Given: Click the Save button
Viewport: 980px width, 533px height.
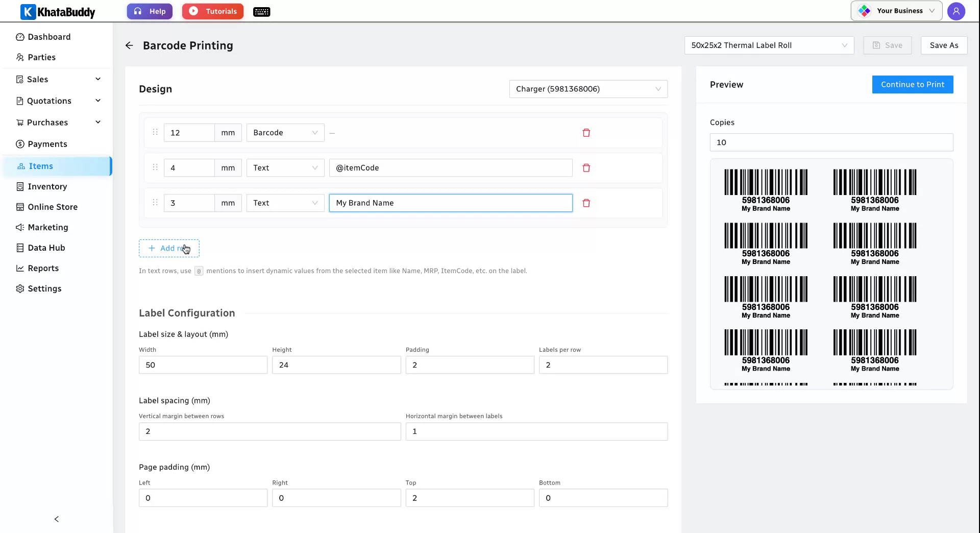Looking at the screenshot, I should coord(887,45).
